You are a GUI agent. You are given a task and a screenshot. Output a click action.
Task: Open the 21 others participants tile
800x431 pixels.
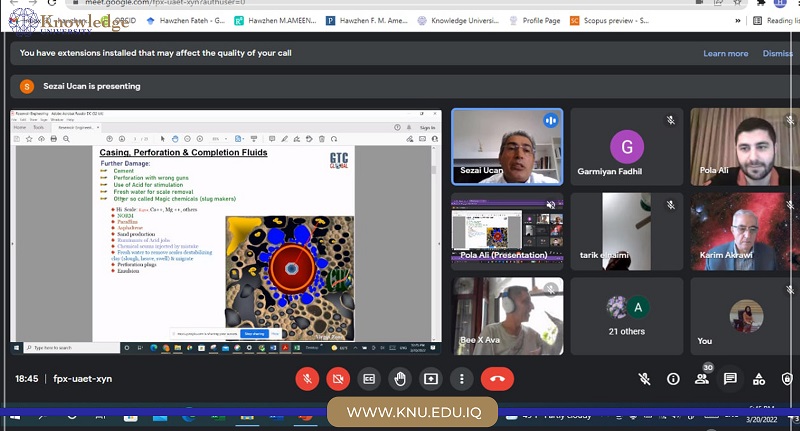pos(627,316)
